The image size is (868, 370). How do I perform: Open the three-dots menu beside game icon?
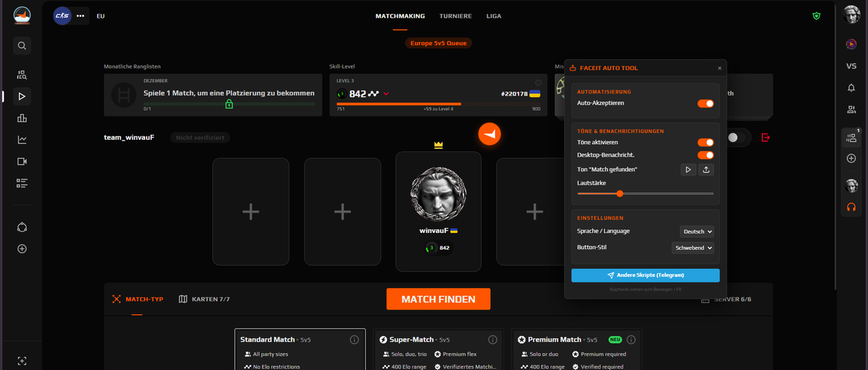pyautogui.click(x=81, y=16)
